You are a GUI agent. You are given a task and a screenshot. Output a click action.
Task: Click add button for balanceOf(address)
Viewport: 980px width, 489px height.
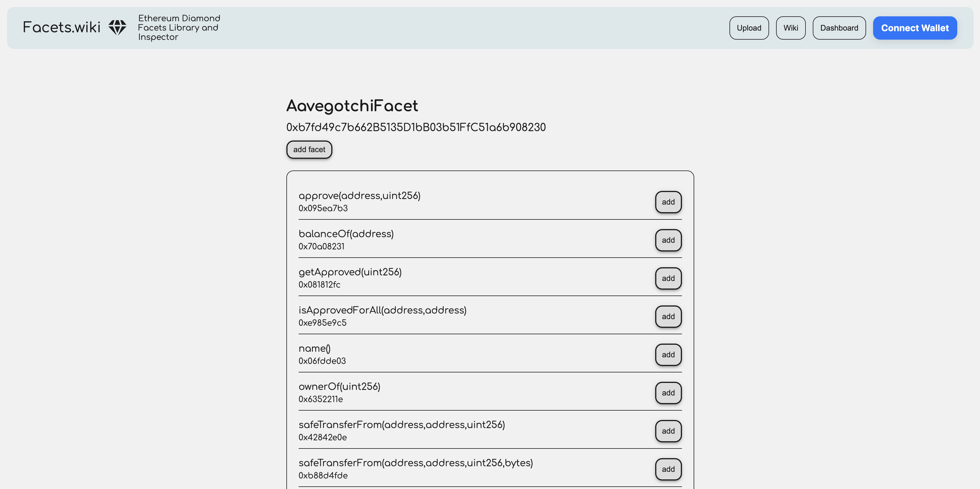point(668,240)
